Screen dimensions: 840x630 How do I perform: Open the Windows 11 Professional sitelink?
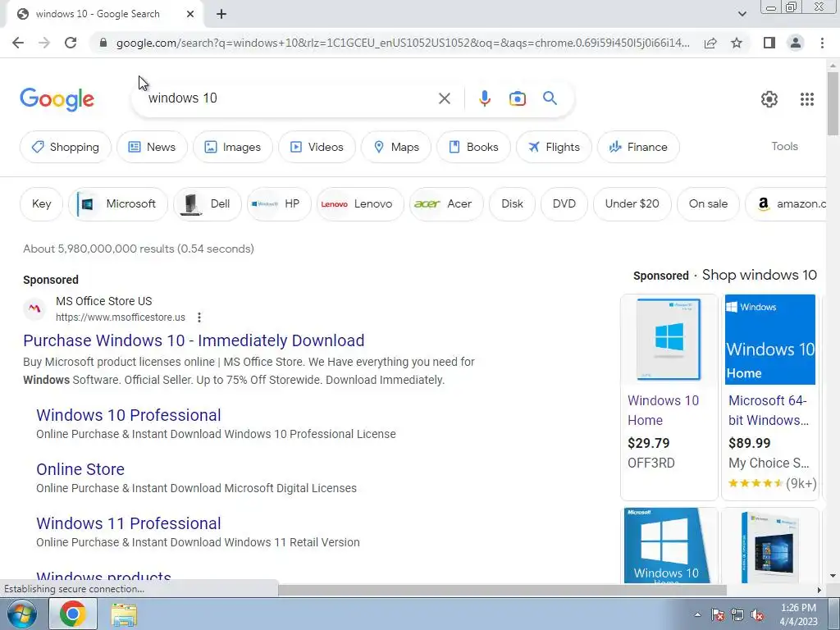point(129,523)
